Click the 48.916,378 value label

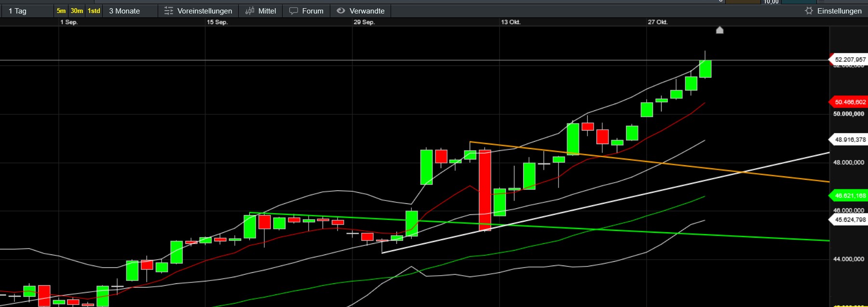tap(850, 140)
